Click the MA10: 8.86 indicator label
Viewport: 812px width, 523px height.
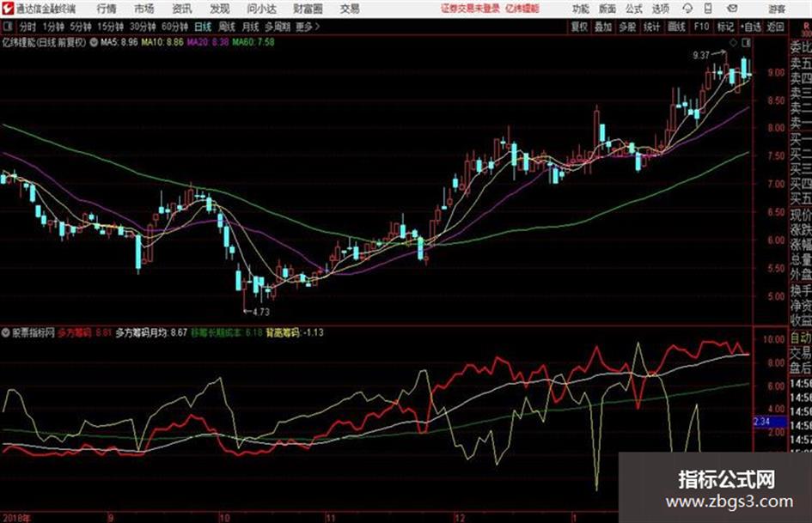162,42
